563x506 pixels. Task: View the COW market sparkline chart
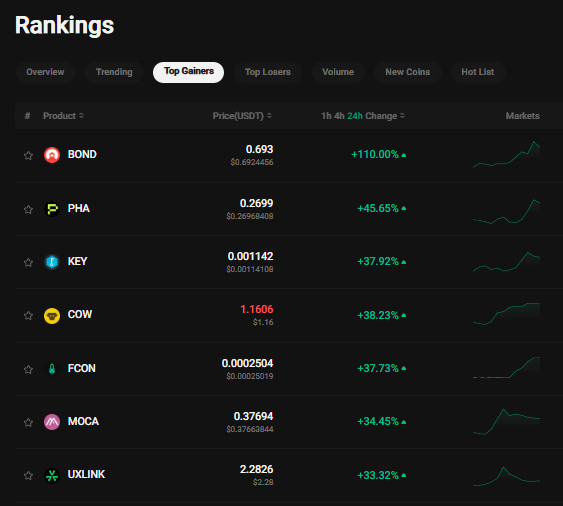point(506,314)
